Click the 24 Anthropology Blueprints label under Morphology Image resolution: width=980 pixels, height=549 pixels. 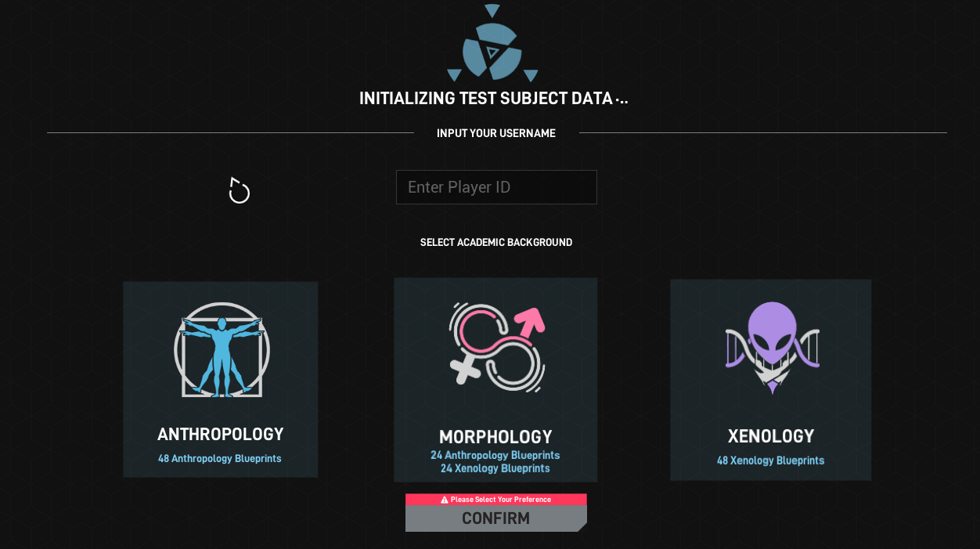(x=495, y=454)
